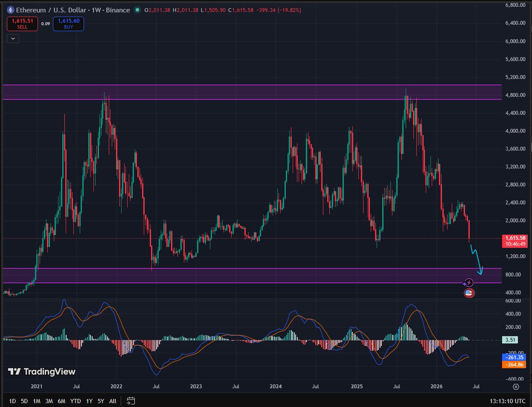Click the BUY 1,615.60 button
This screenshot has height=407, width=532.
68,24
